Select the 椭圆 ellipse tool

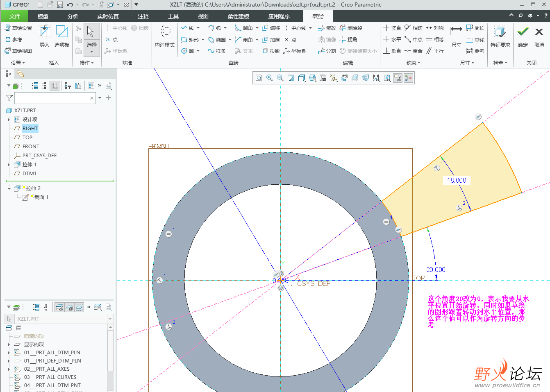tap(217, 40)
